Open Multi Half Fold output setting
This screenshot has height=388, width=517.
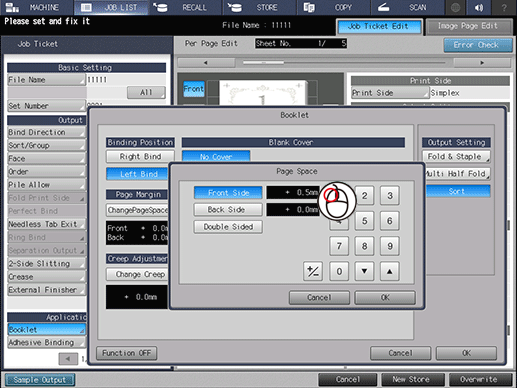(457, 174)
